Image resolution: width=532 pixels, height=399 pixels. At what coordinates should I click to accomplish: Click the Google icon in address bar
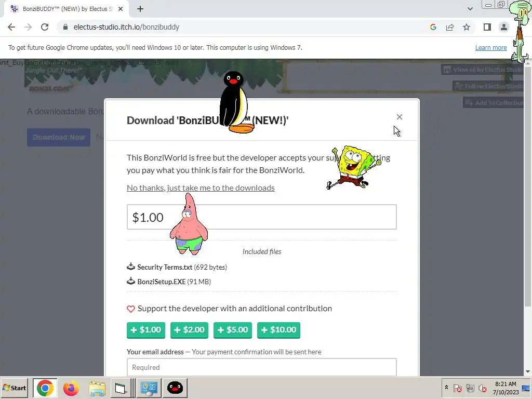coord(433,27)
